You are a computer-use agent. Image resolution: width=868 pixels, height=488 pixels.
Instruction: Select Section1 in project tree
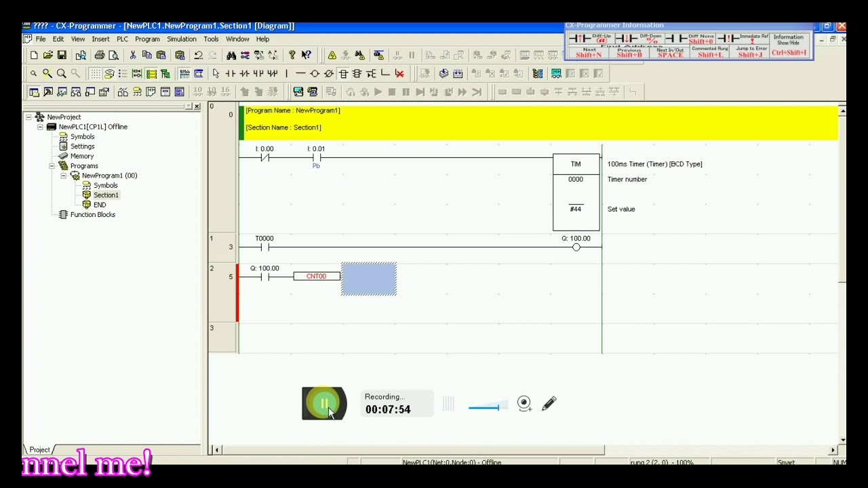click(x=106, y=195)
